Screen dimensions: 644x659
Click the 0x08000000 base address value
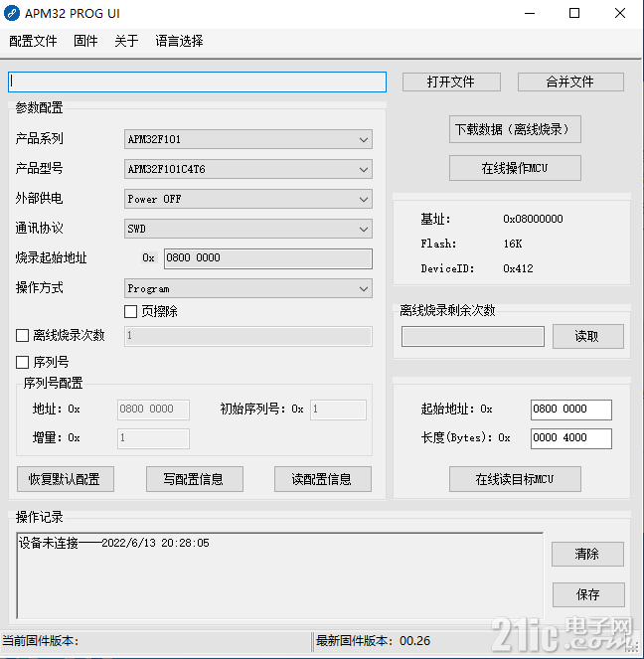pos(533,219)
